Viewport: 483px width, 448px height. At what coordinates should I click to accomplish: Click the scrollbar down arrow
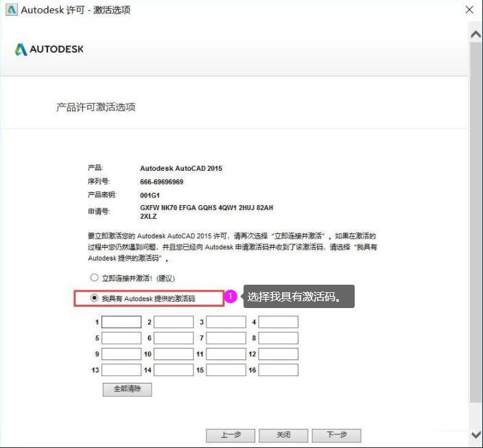pos(476,435)
